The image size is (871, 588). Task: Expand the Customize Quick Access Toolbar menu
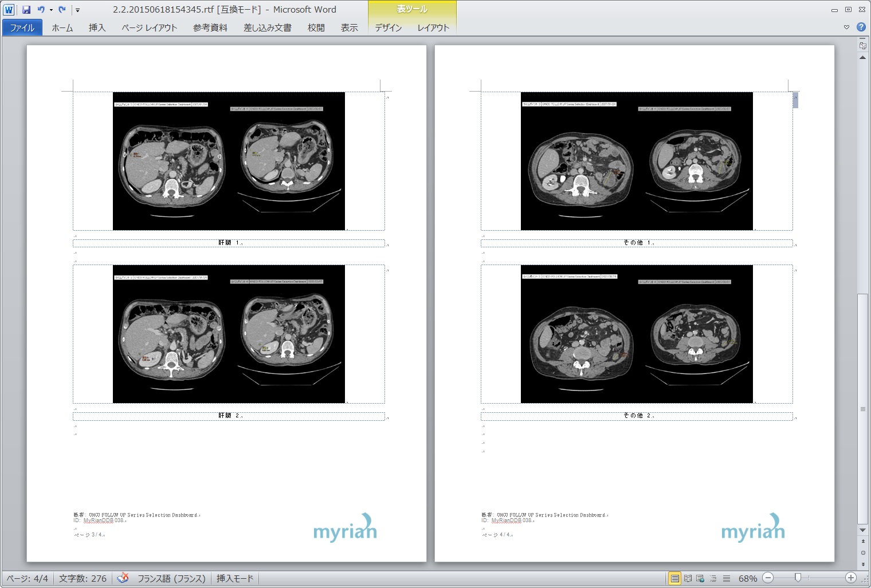tap(77, 10)
